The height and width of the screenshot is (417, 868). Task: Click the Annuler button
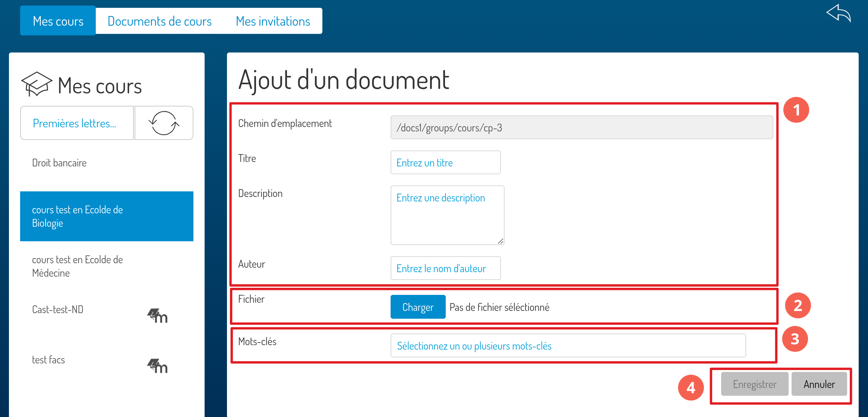(819, 384)
